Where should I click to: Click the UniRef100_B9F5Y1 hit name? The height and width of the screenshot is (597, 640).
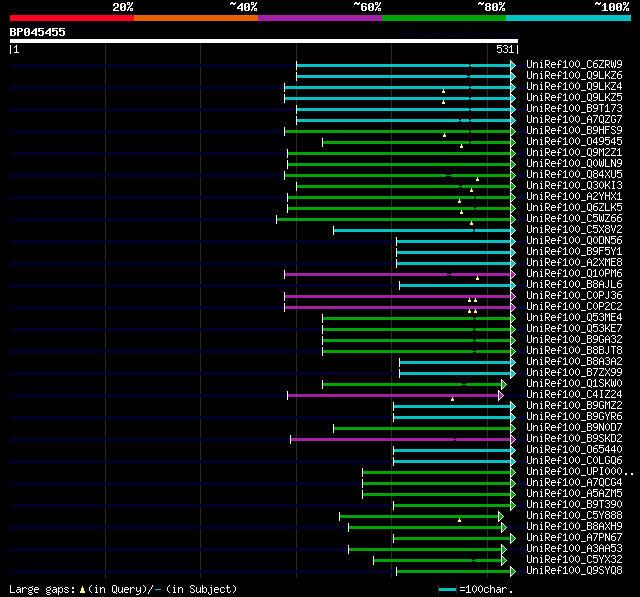(x=574, y=252)
